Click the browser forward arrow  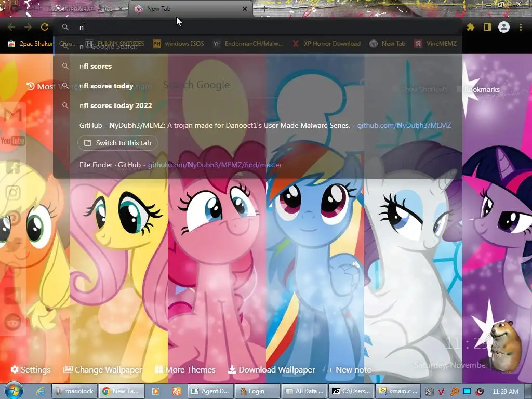click(28, 27)
